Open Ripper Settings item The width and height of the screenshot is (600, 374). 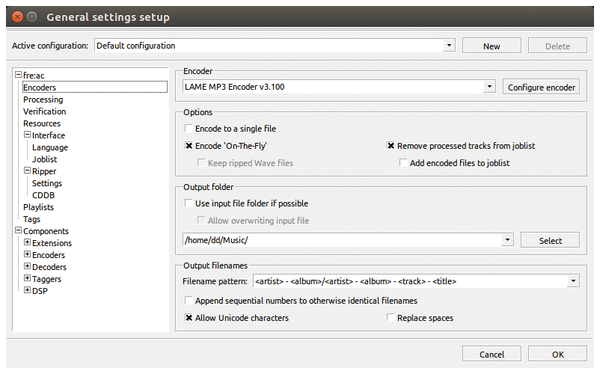point(47,183)
